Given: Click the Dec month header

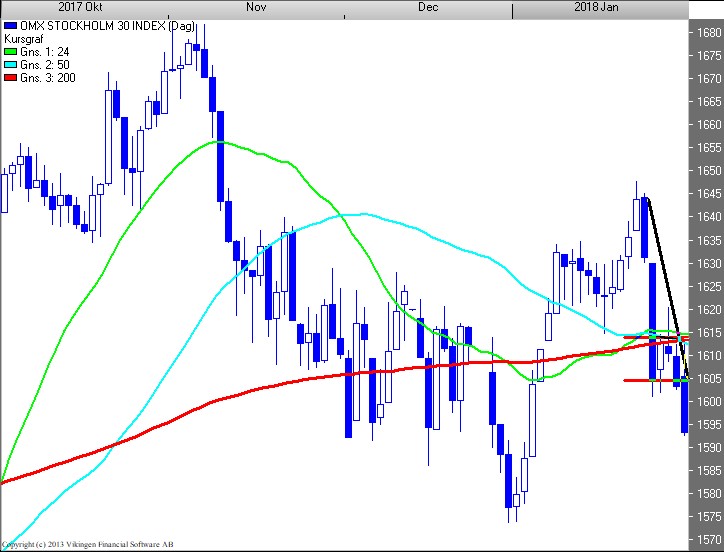Looking at the screenshot, I should point(428,7).
